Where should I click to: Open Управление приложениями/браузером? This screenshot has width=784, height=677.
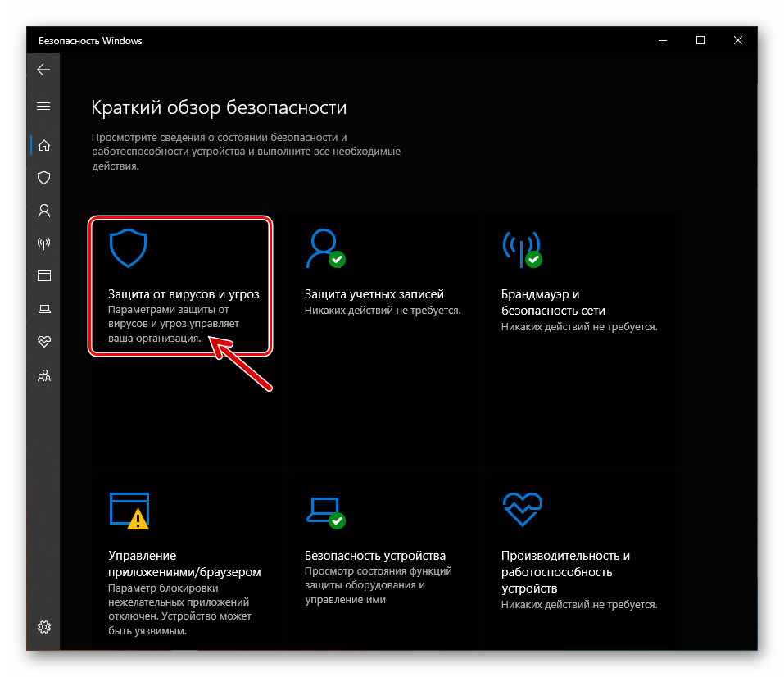click(184, 563)
